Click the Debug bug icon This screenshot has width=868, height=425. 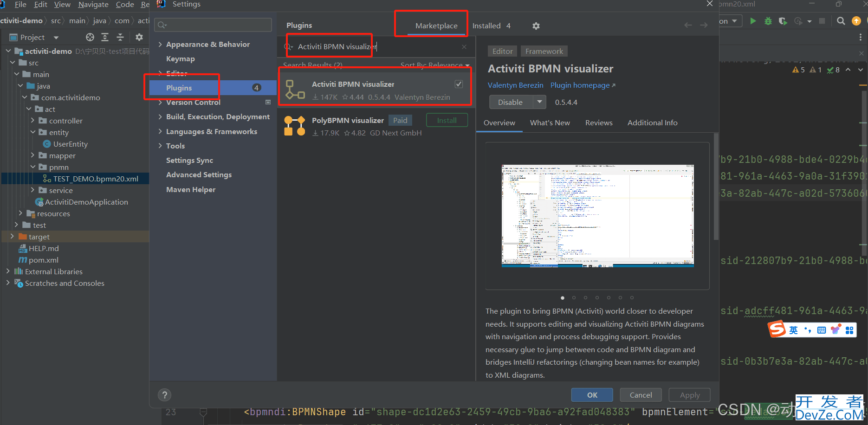coord(768,21)
